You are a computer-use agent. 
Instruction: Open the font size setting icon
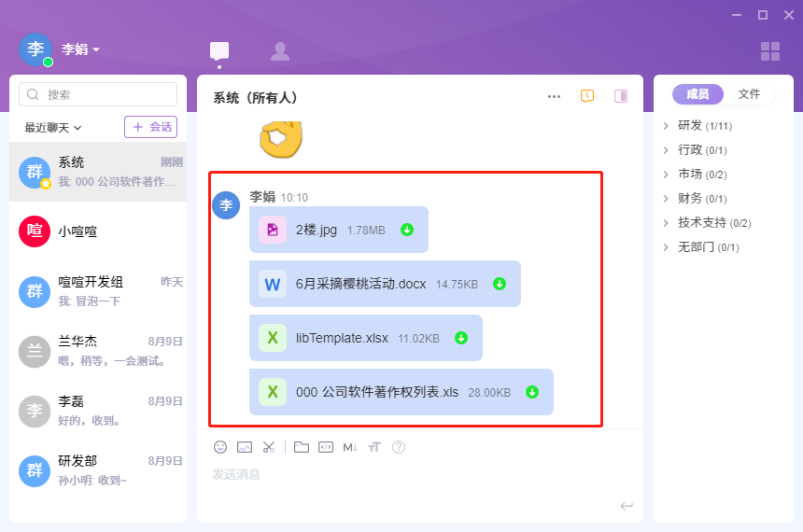pos(374,447)
